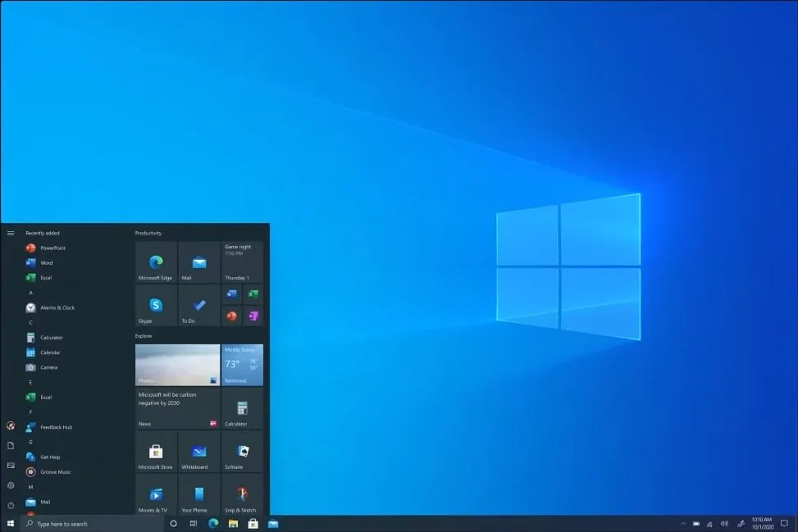
Task: Open the Movies & TV tile
Action: (156, 494)
